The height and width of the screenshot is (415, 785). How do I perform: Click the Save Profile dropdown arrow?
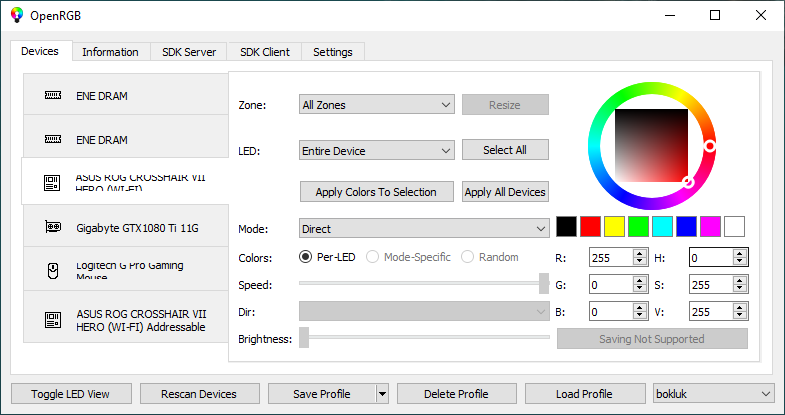(x=382, y=394)
